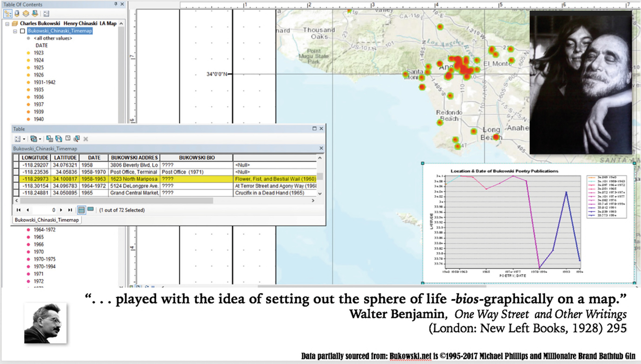
Task: Click BUKOWSKI ADDRES column header
Action: (134, 158)
